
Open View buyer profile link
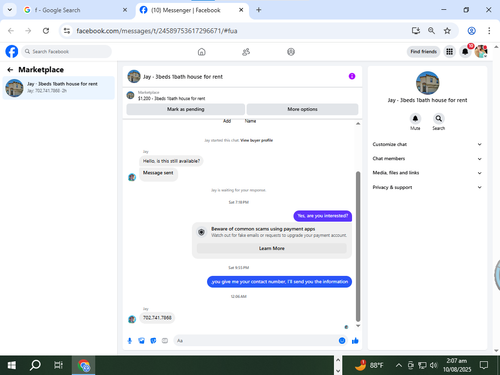(x=256, y=140)
